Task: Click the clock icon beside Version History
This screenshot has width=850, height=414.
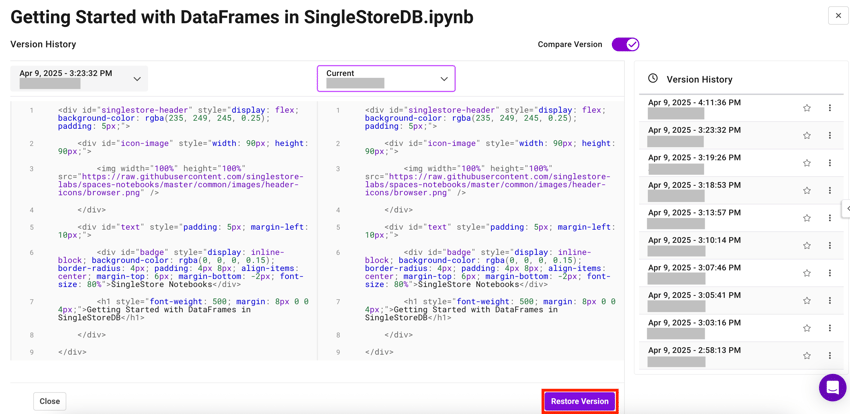Action: [x=653, y=79]
